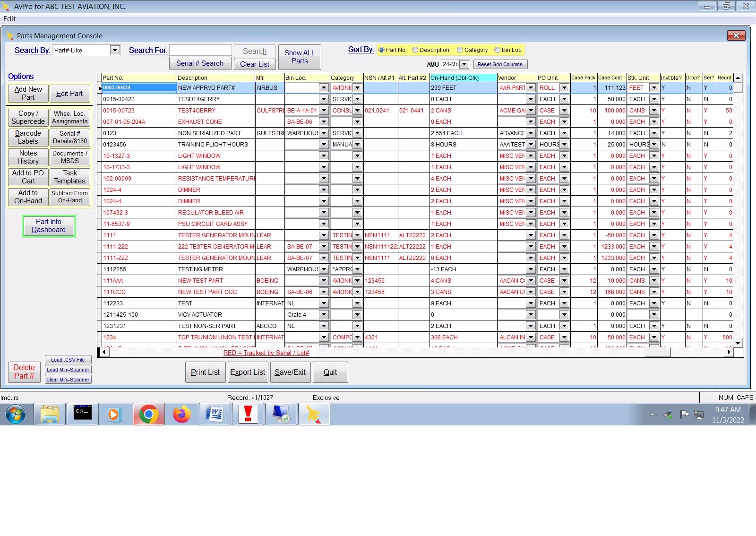
Task: Open AvPro airplane icon in taskbar
Action: click(314, 415)
